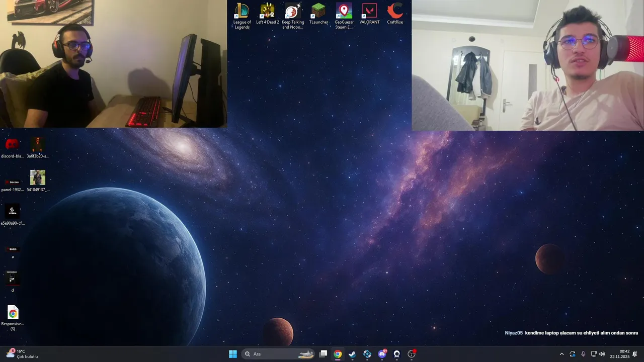Click the sync refresh tray icon
644x362 pixels.
coord(573,354)
